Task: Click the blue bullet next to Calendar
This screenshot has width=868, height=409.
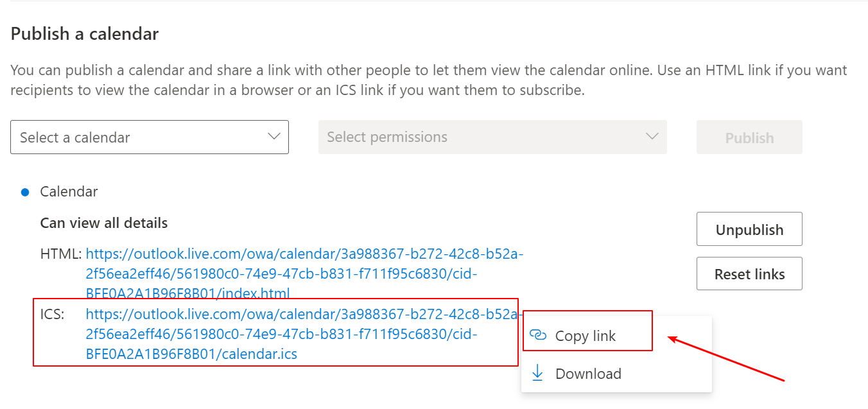Action: tap(25, 192)
